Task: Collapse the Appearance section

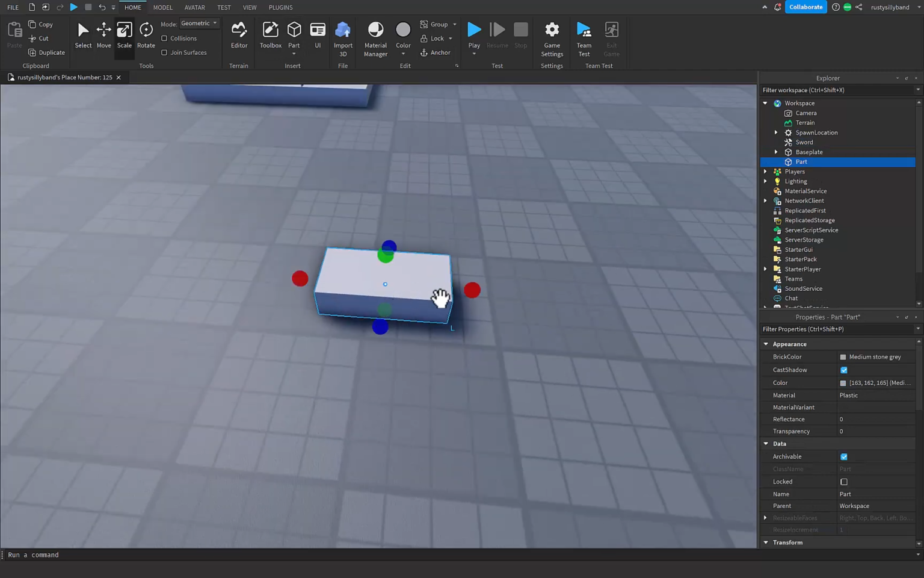Action: point(765,344)
